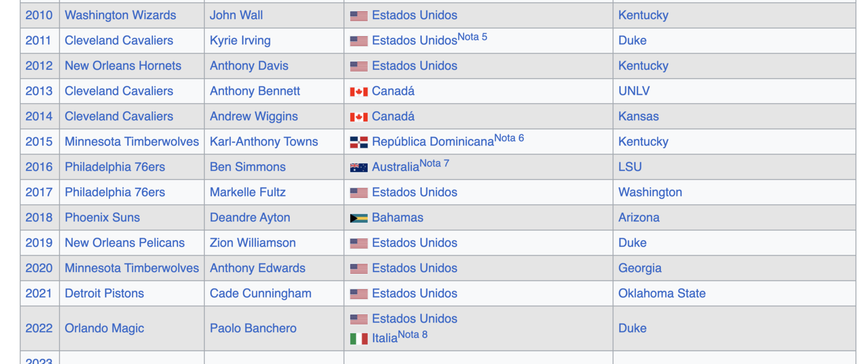The image size is (868, 364).
Task: Click the Dominican Republic flag icon
Action: coord(358,142)
